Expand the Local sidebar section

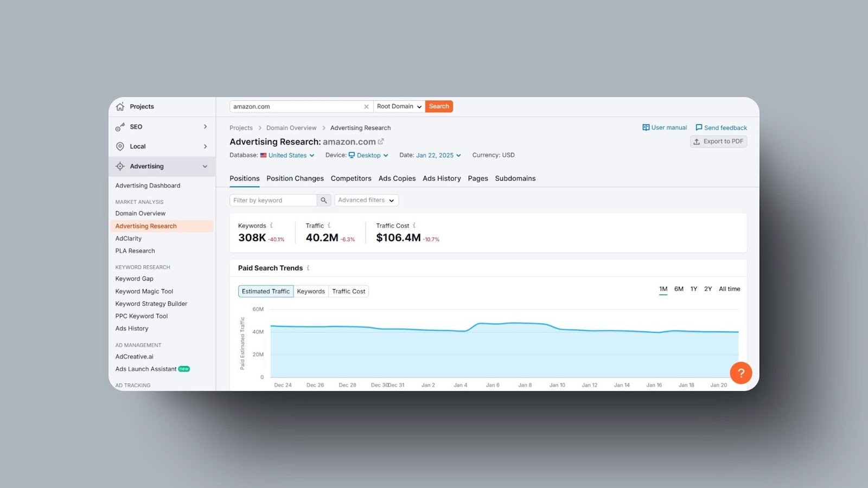tap(205, 146)
